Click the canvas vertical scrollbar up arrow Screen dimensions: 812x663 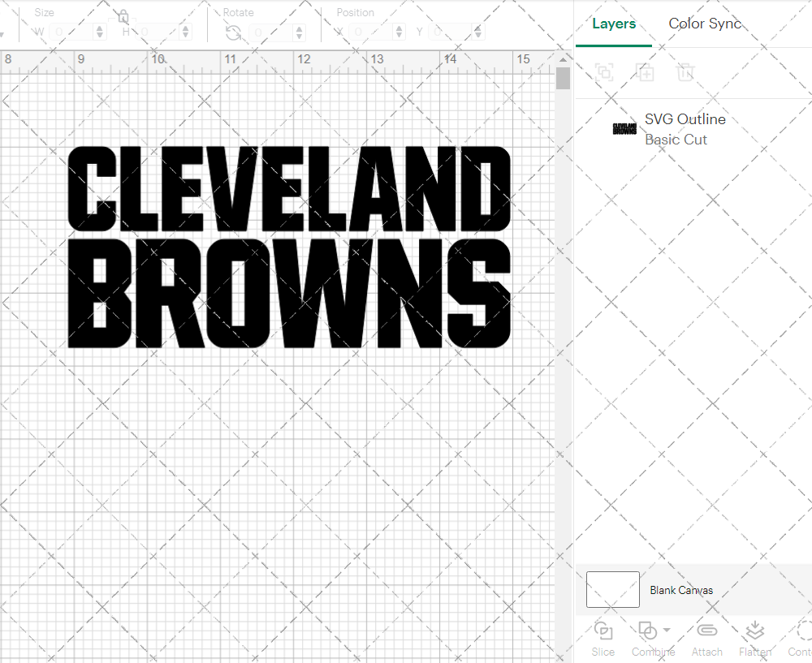click(x=563, y=60)
